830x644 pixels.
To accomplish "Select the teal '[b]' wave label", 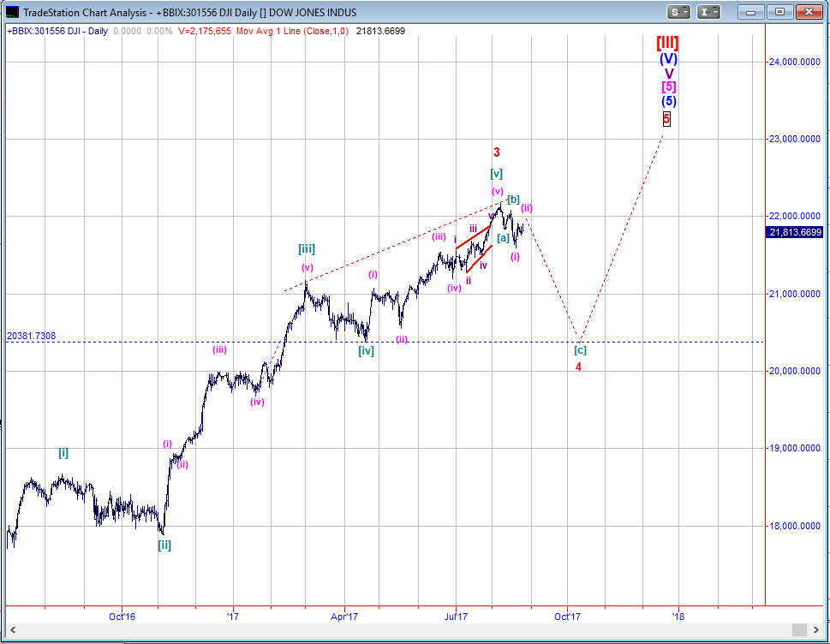I will pos(513,200).
